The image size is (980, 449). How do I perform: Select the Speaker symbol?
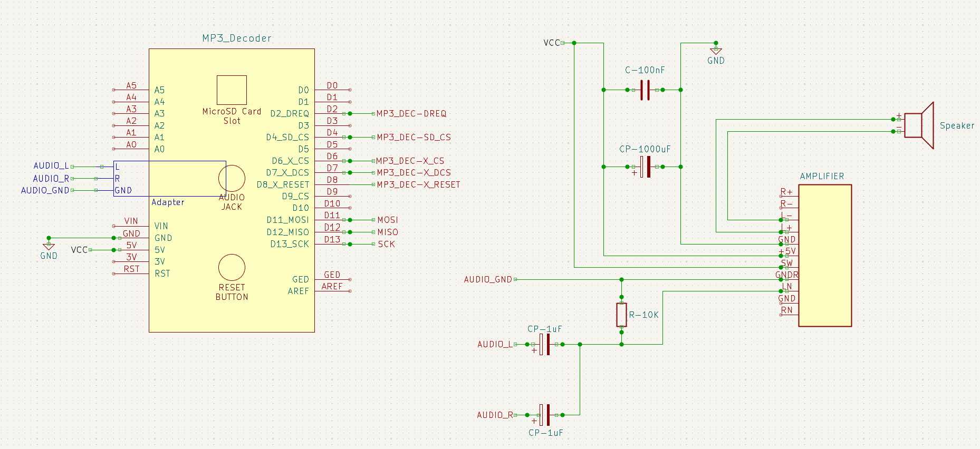pos(918,125)
